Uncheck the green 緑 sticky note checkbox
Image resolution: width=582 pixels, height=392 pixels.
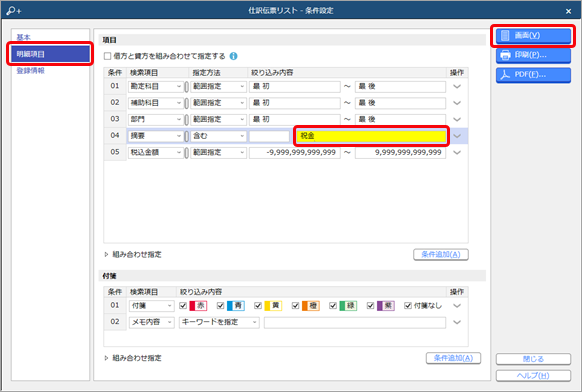click(x=333, y=306)
